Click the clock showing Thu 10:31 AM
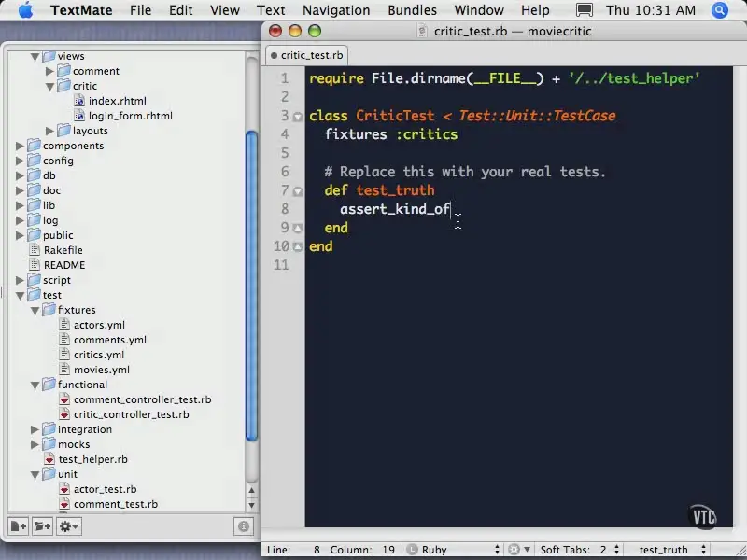 (x=651, y=10)
